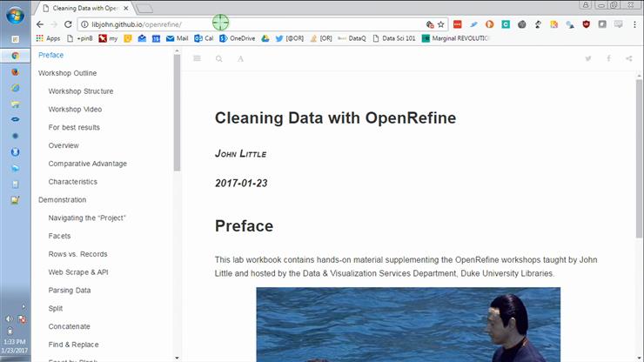Click the red shield extension icon

point(586,24)
